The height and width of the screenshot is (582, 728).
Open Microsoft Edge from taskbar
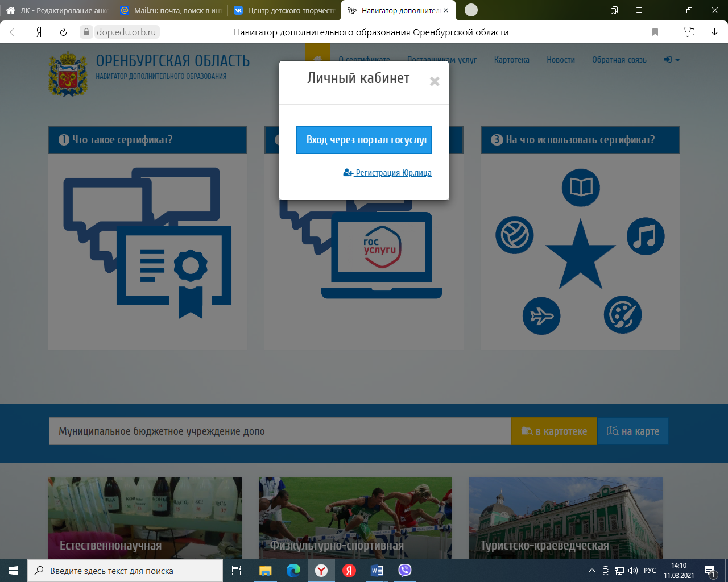pos(293,571)
